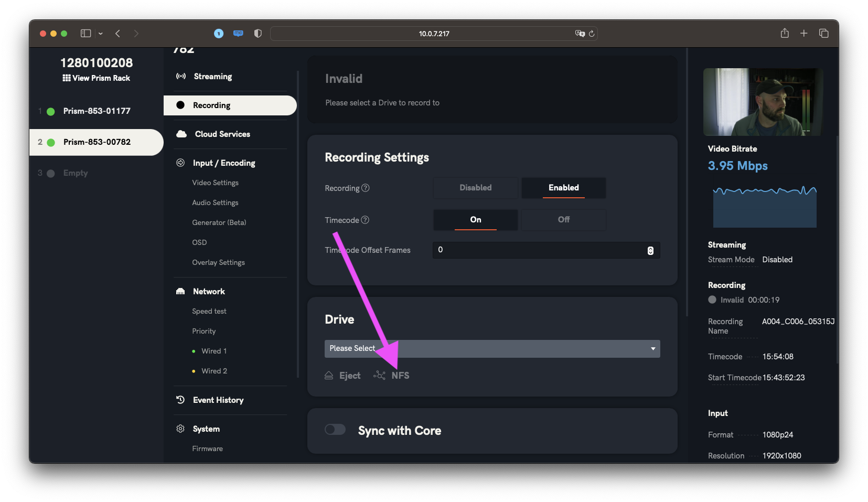This screenshot has height=502, width=868.
Task: Click the privacy shield icon
Action: [258, 34]
